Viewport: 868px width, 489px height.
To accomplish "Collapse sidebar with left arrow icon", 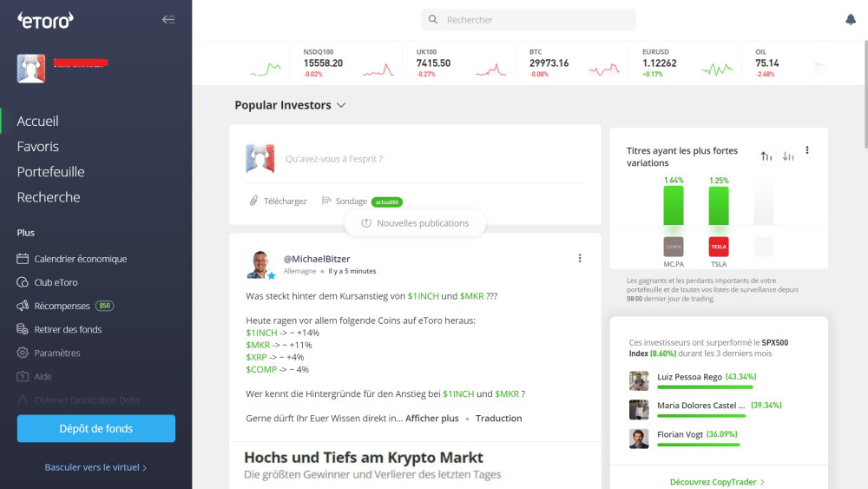I will tap(168, 20).
